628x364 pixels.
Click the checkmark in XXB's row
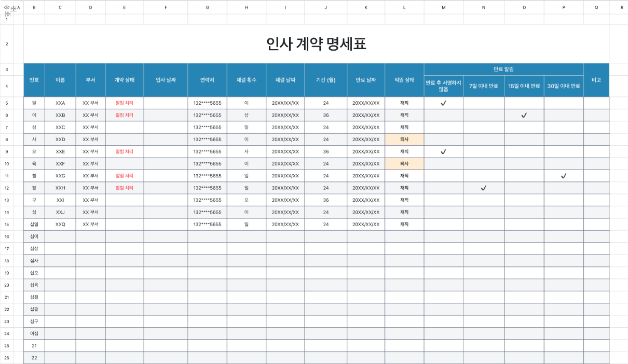coord(524,115)
